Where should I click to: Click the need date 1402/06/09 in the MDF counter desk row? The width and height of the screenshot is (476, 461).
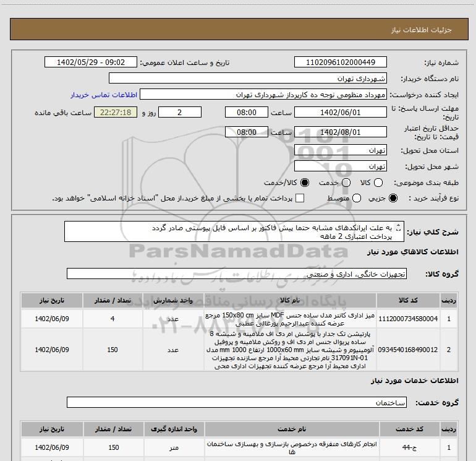[52, 319]
